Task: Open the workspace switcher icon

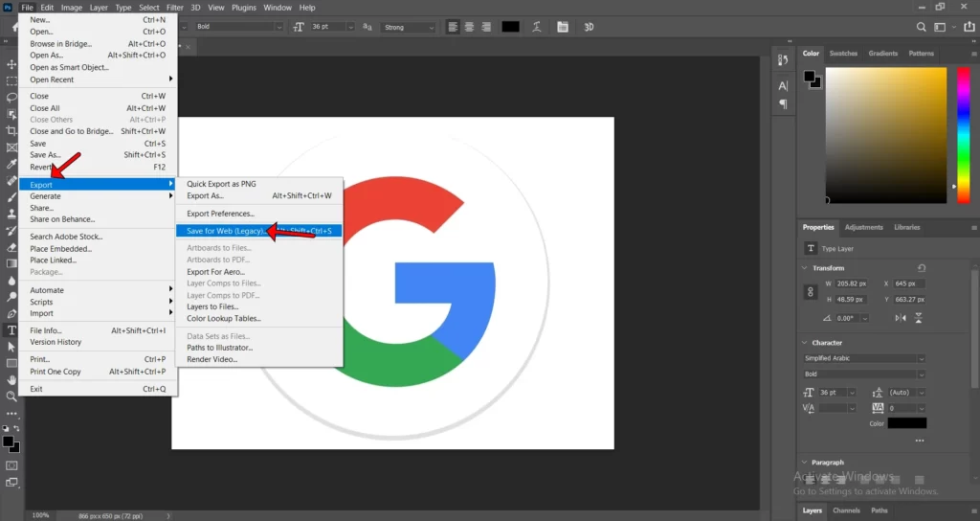Action: pos(940,27)
